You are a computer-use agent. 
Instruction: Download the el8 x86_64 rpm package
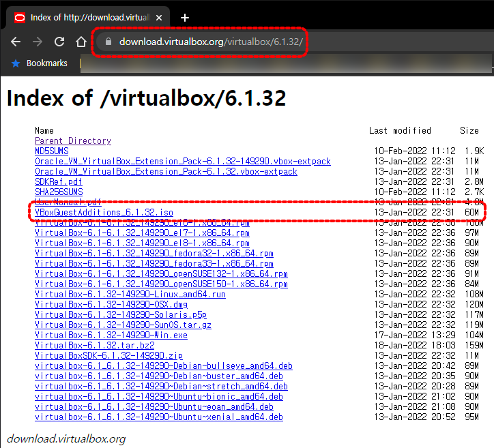[x=142, y=243]
